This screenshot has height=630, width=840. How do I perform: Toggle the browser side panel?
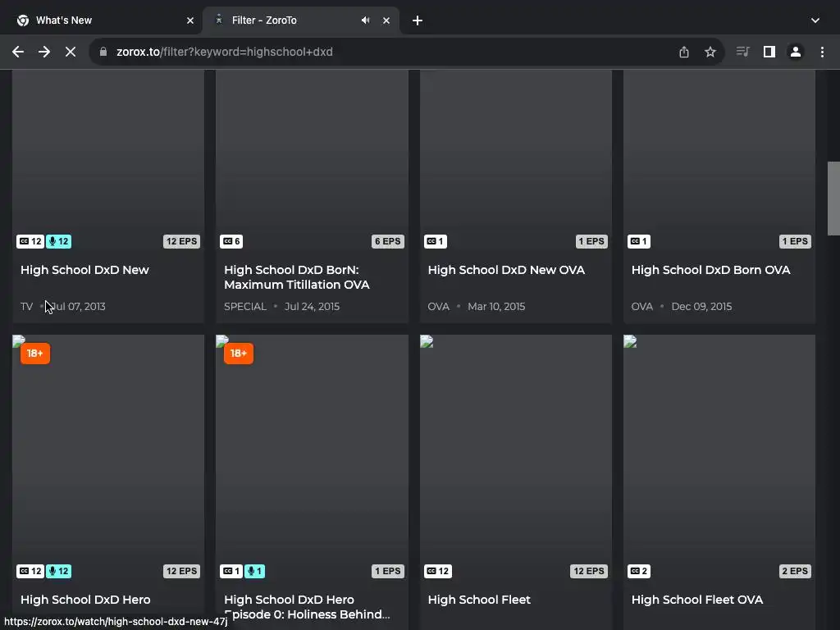pos(769,52)
